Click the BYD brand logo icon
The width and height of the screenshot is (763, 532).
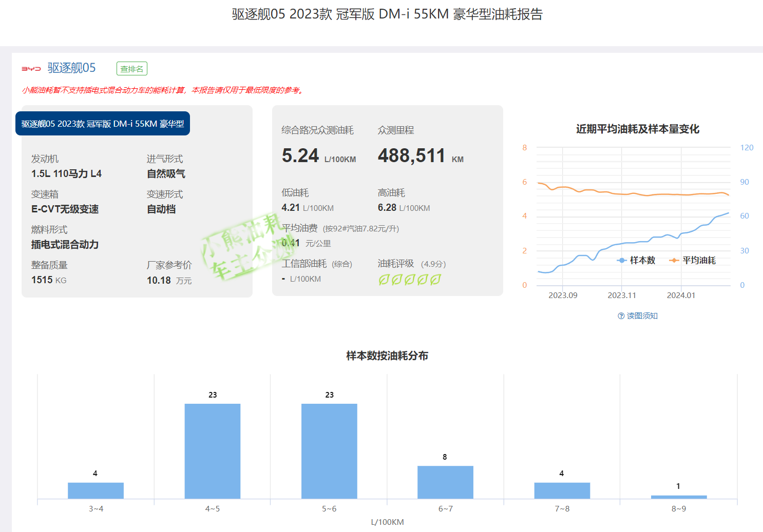31,68
